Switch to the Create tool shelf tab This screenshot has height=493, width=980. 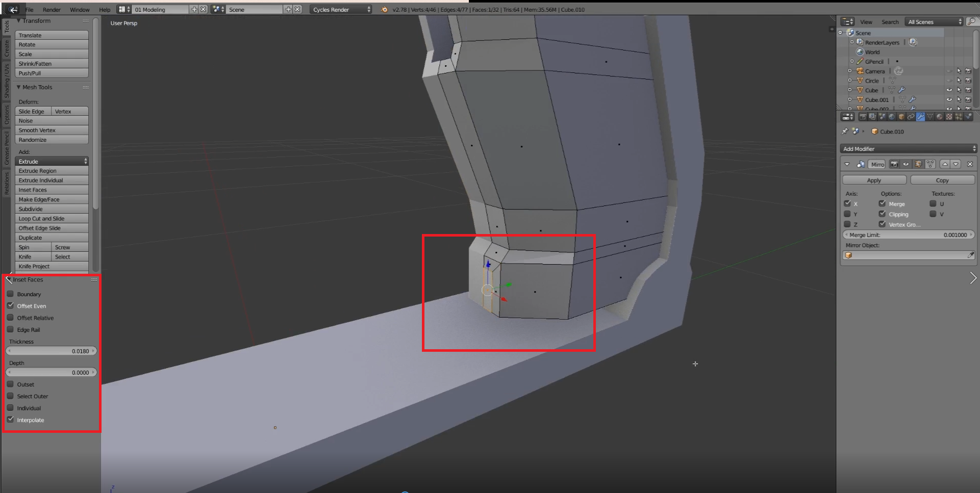[7, 48]
